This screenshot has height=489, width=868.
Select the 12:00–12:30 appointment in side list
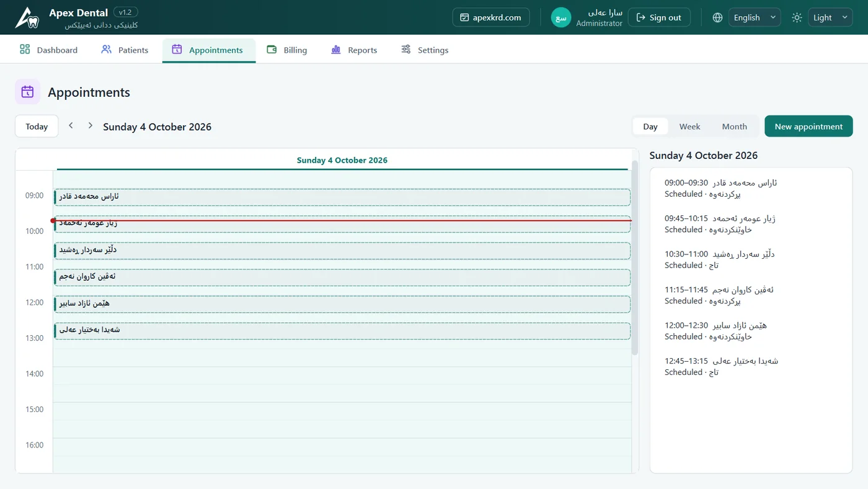(x=751, y=331)
